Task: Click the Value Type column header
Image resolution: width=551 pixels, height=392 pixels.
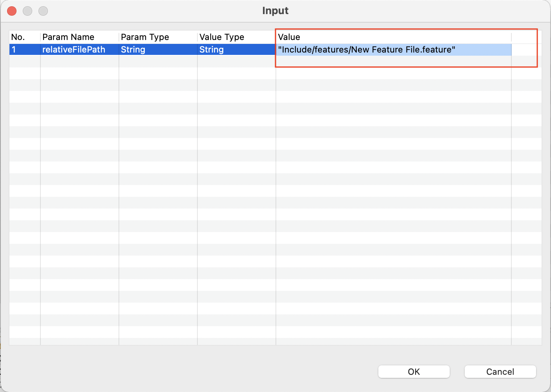Action: (222, 37)
